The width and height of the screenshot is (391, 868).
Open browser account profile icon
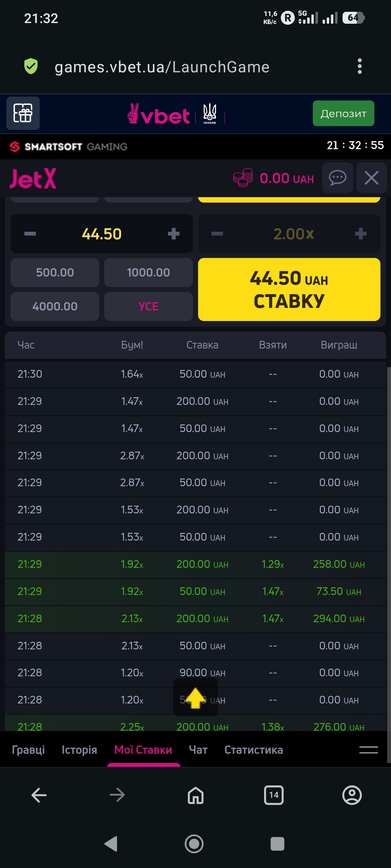pos(352,795)
